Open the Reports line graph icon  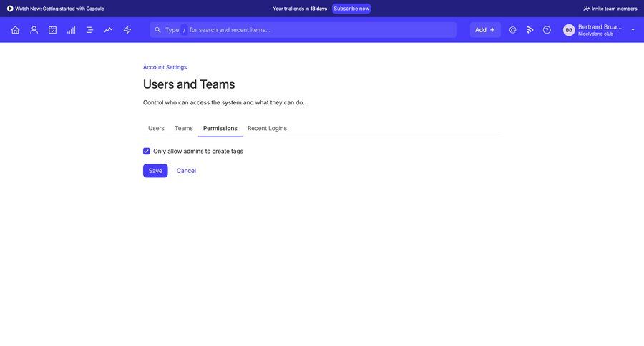(108, 30)
